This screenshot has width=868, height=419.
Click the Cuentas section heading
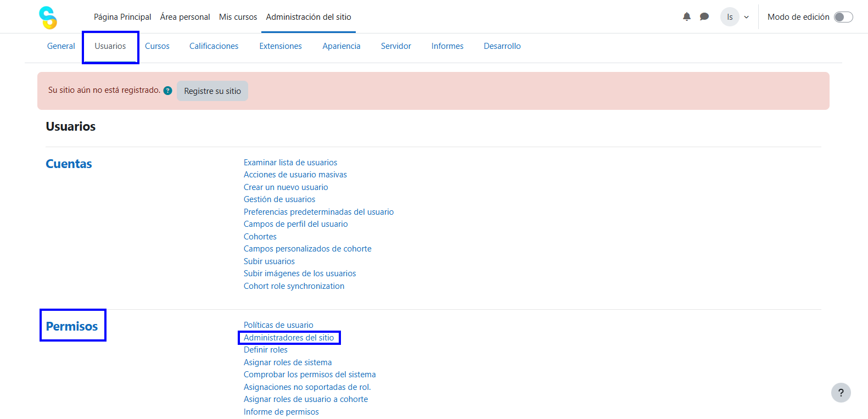coord(69,164)
